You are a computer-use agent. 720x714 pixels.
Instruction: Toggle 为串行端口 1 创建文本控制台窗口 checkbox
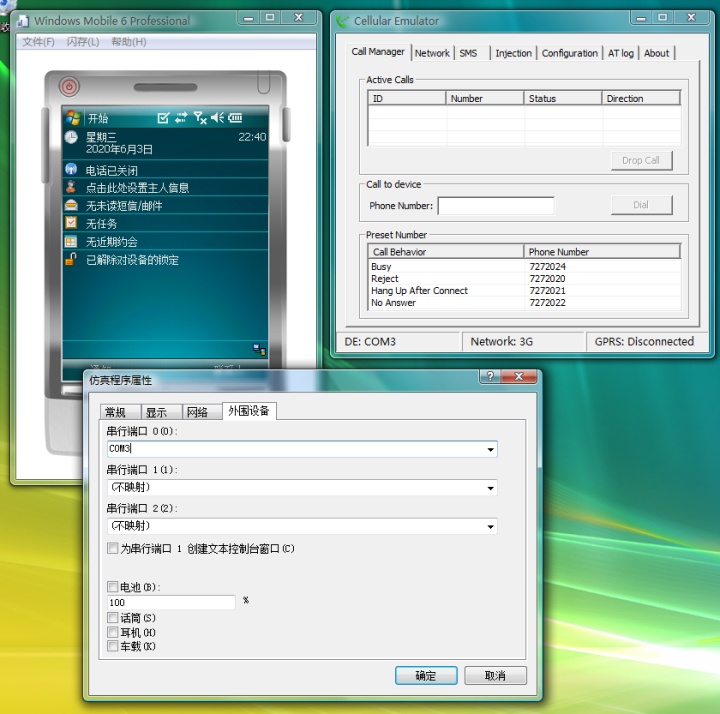click(112, 548)
